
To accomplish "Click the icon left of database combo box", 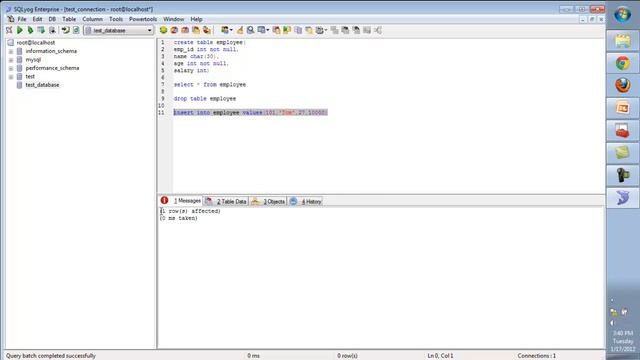I will tap(76, 30).
